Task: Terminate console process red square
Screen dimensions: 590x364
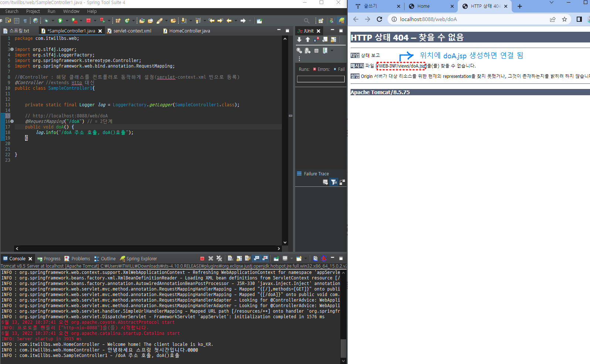Action: click(202, 258)
